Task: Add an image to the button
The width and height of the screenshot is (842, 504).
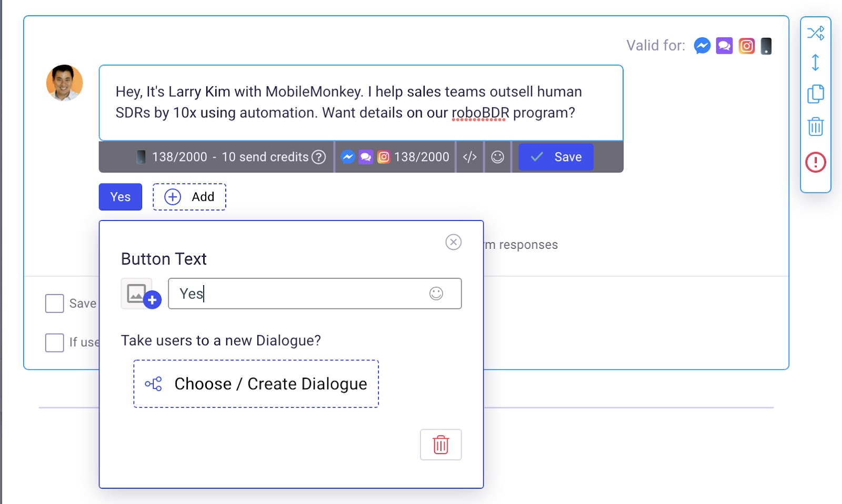Action: pyautogui.click(x=141, y=294)
